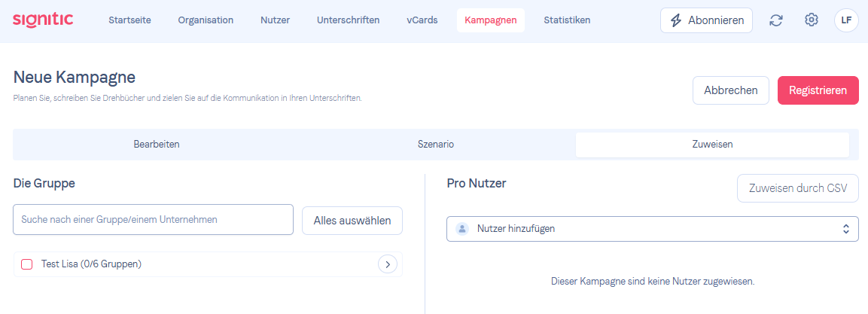Click the refresh sync icon
868x314 pixels.
tap(776, 20)
